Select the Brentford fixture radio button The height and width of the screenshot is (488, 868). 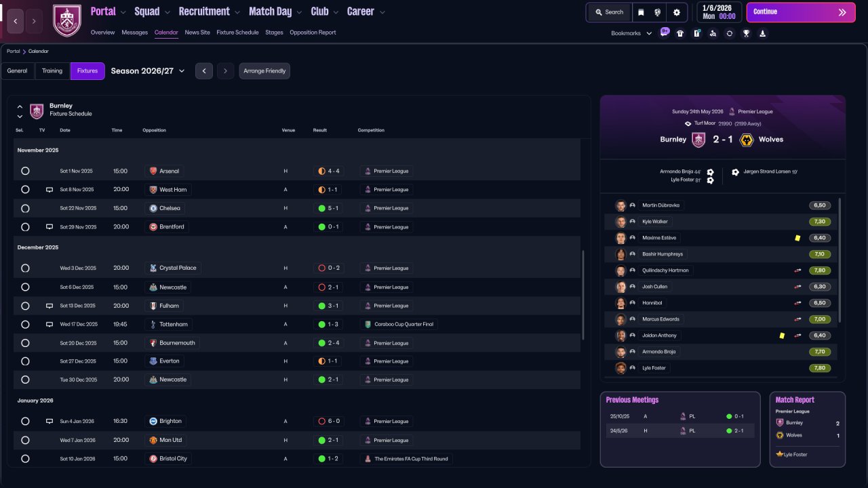point(25,227)
